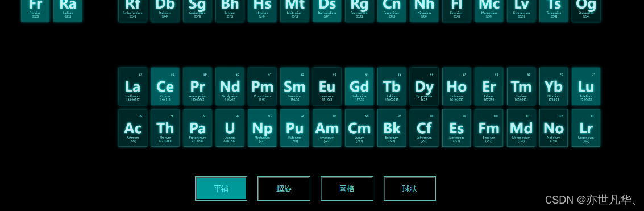Switch to the 平铺 layout

221,189
